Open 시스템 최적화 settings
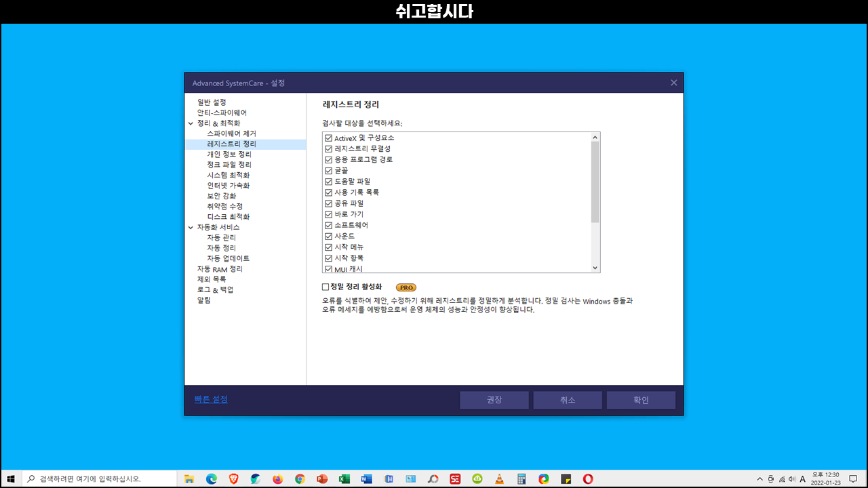The image size is (868, 488). (229, 175)
